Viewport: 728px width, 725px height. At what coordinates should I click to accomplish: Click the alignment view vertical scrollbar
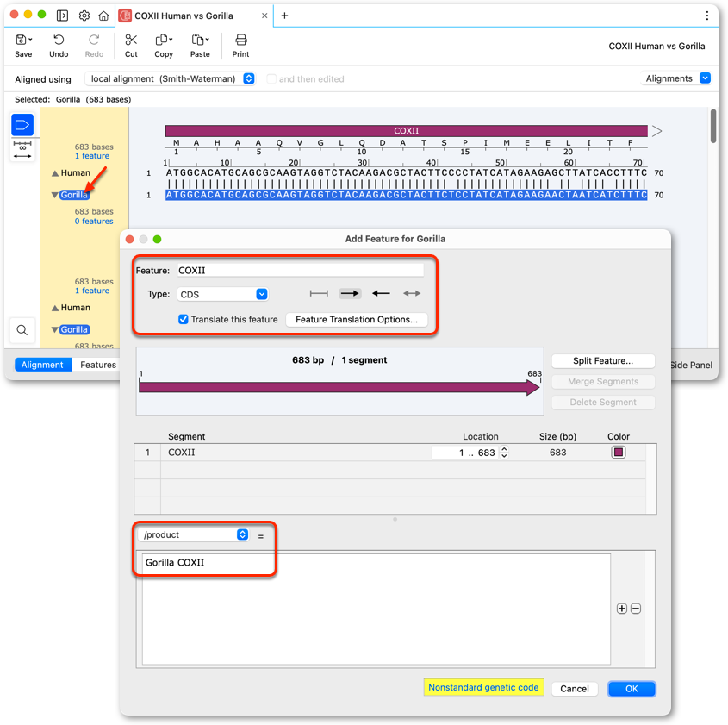[713, 125]
